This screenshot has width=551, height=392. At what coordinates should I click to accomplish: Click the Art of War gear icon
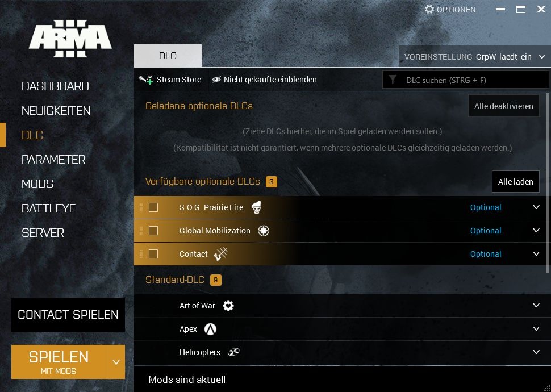(228, 306)
